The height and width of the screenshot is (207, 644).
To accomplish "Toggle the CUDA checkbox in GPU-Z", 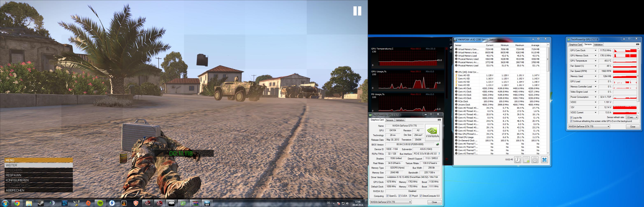I will point(399,196).
